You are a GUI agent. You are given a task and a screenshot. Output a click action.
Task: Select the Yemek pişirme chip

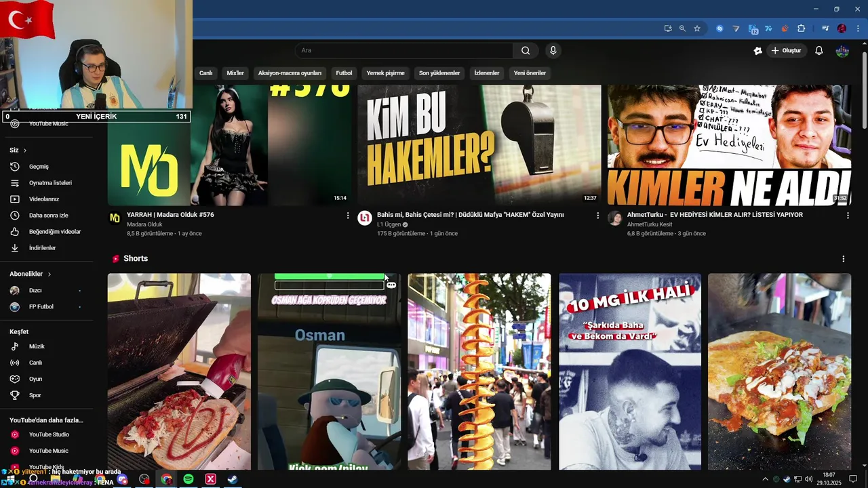(x=385, y=73)
